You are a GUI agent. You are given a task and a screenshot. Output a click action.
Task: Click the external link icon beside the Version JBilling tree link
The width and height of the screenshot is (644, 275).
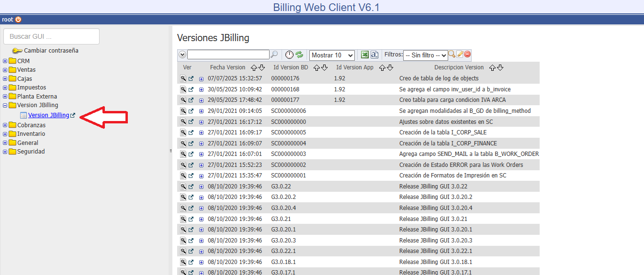pyautogui.click(x=73, y=115)
